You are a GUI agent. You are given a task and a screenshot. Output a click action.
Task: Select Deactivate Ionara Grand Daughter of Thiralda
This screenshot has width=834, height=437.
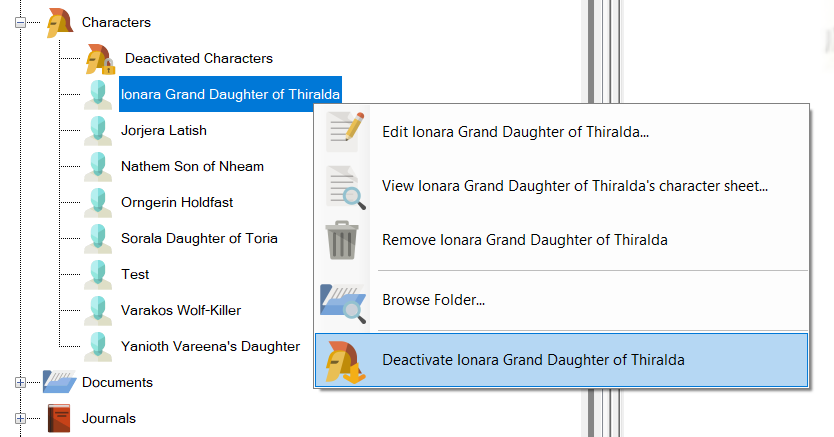pyautogui.click(x=533, y=360)
